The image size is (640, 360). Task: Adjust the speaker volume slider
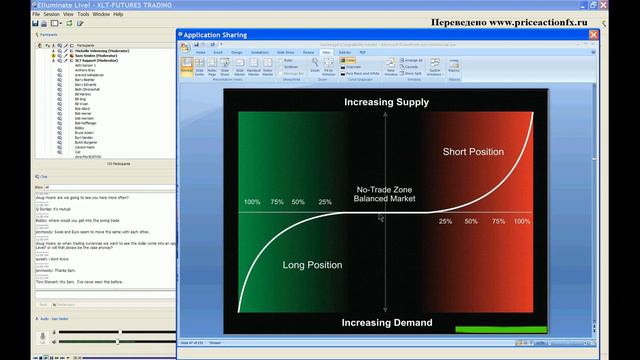[x=118, y=342]
